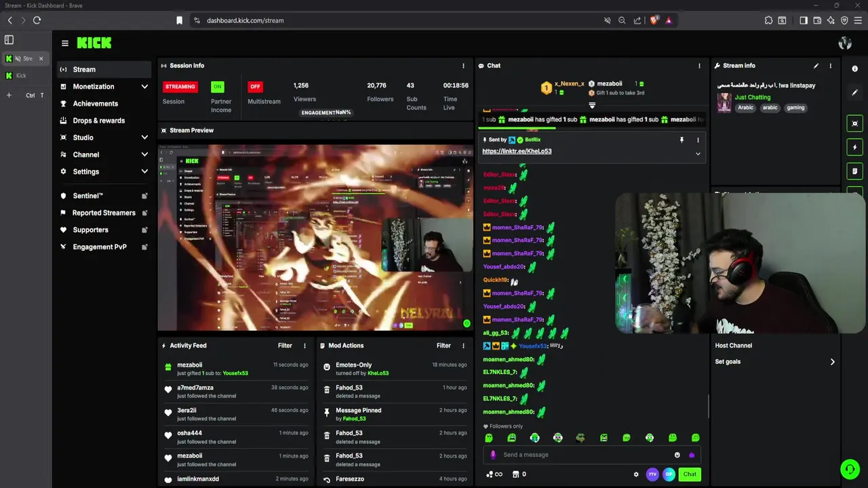Open Supporters in the sidebar
This screenshot has width=868, height=488.
click(104, 230)
